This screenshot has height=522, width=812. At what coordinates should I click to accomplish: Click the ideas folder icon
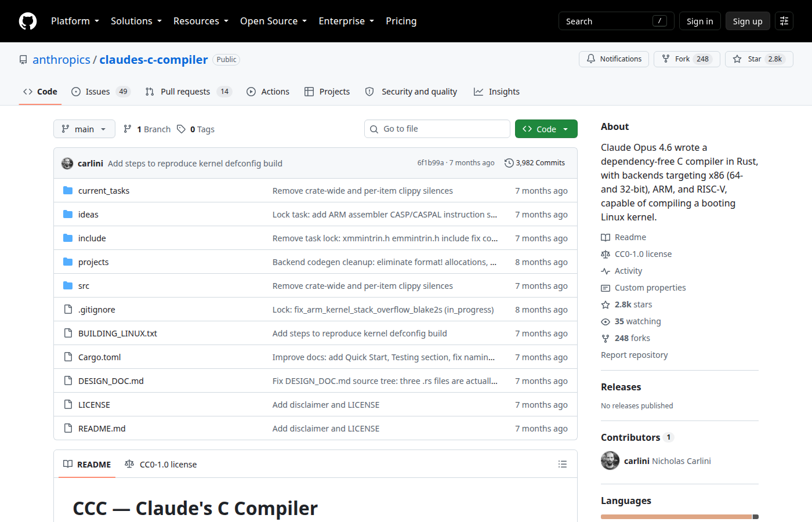click(68, 214)
